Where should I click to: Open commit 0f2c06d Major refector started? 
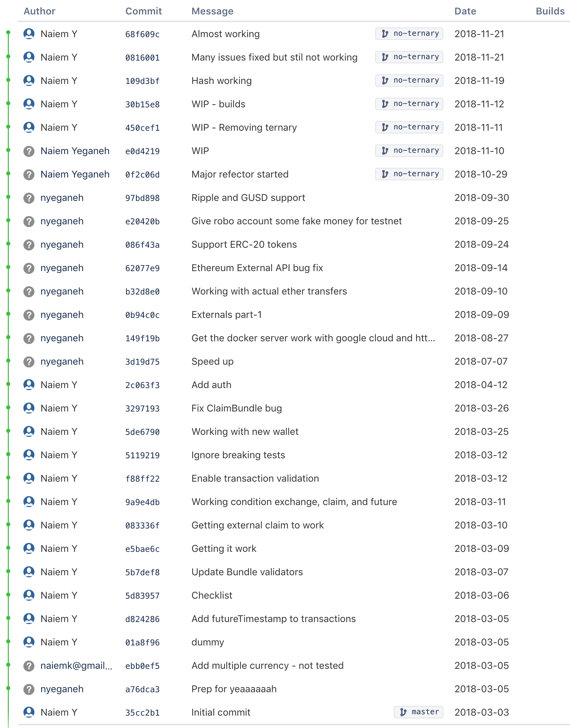142,174
